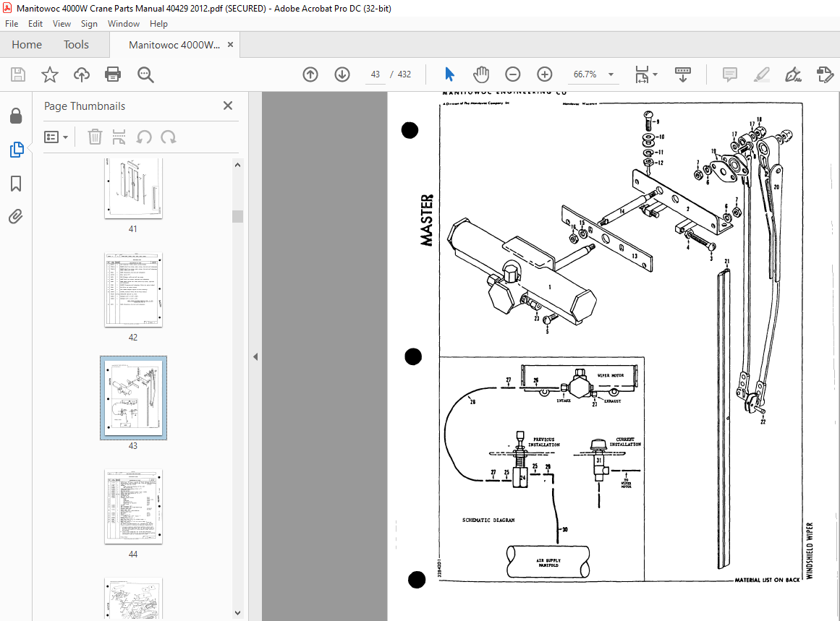Activate the Selection arrow tool
This screenshot has height=621, width=840.
coord(449,74)
